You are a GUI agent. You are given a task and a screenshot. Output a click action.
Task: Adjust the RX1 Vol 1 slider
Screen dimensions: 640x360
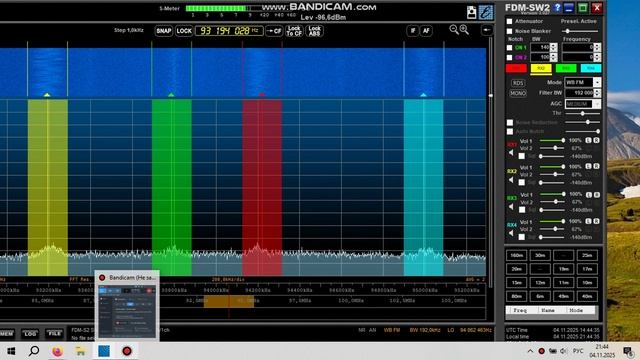[x=552, y=140]
